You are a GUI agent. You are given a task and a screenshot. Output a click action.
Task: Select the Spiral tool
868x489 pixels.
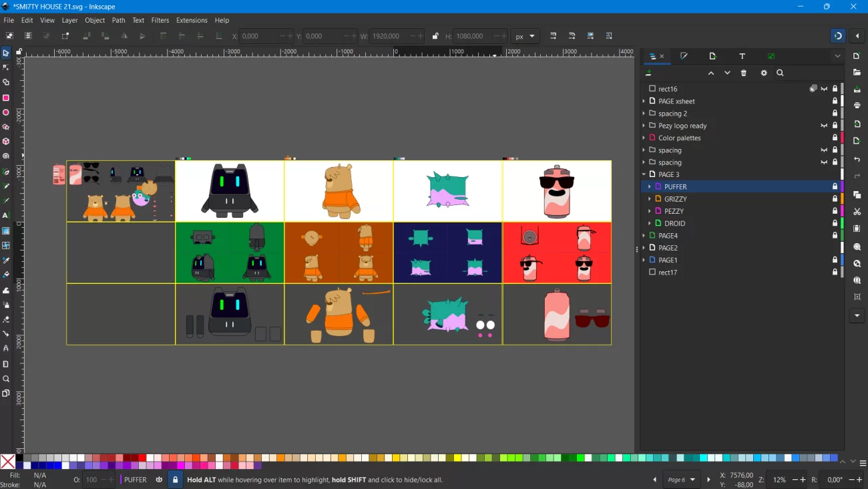tap(6, 156)
